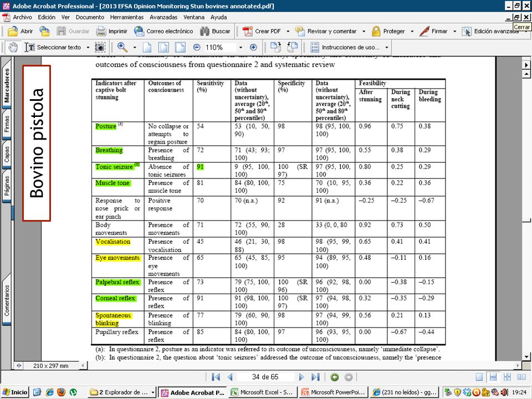Click the folder-with-globe icon beside Abrir
Screen dimensions: 532x399
(44, 31)
